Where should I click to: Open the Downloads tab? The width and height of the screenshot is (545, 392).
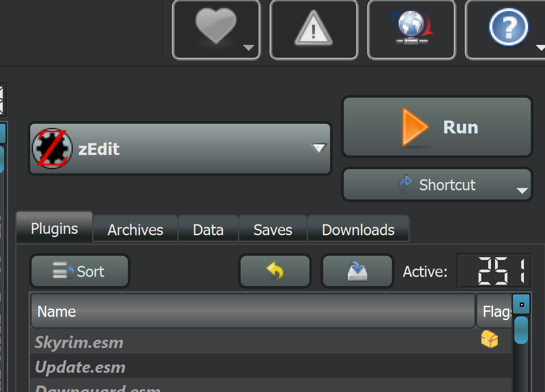click(358, 229)
